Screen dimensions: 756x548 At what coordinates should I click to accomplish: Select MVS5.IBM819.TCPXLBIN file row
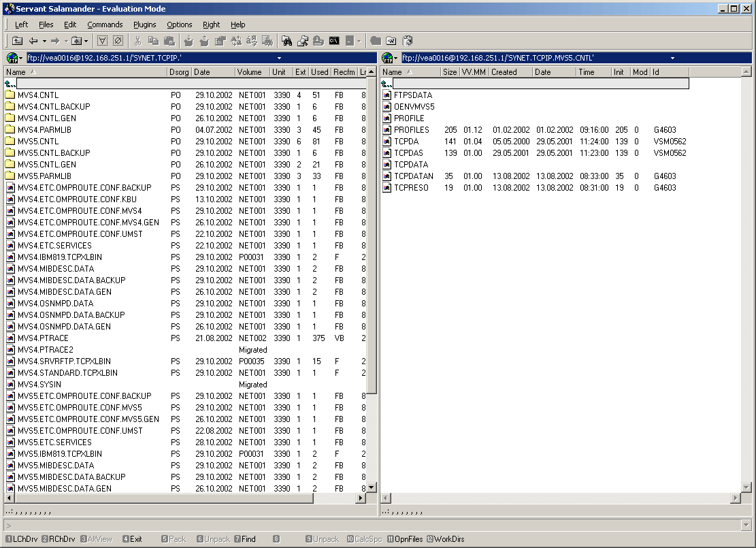[x=186, y=454]
